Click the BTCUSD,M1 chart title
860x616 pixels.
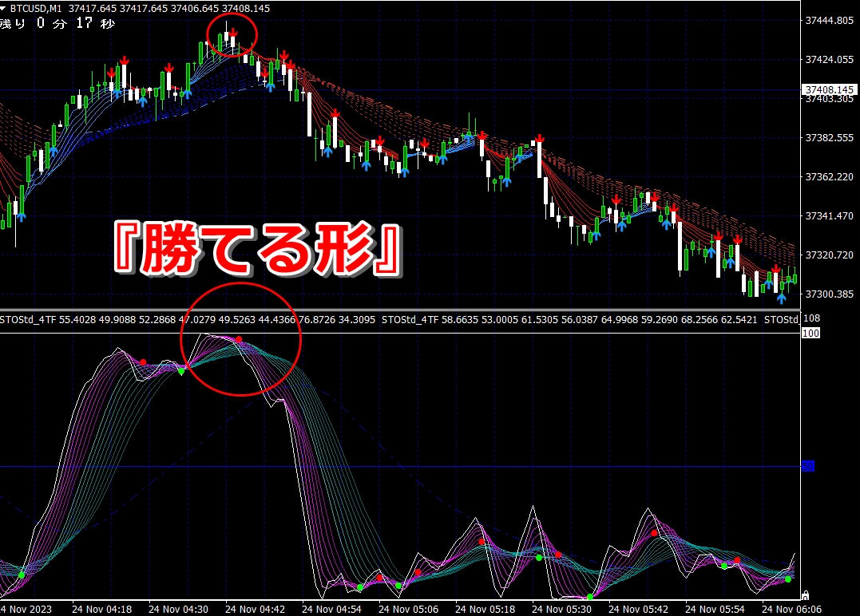tap(36, 9)
